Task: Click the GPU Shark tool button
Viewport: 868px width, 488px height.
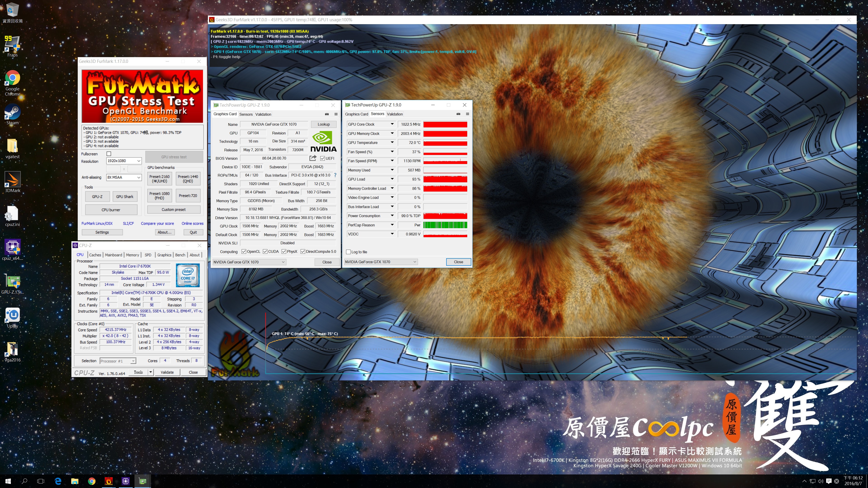Action: tap(125, 197)
